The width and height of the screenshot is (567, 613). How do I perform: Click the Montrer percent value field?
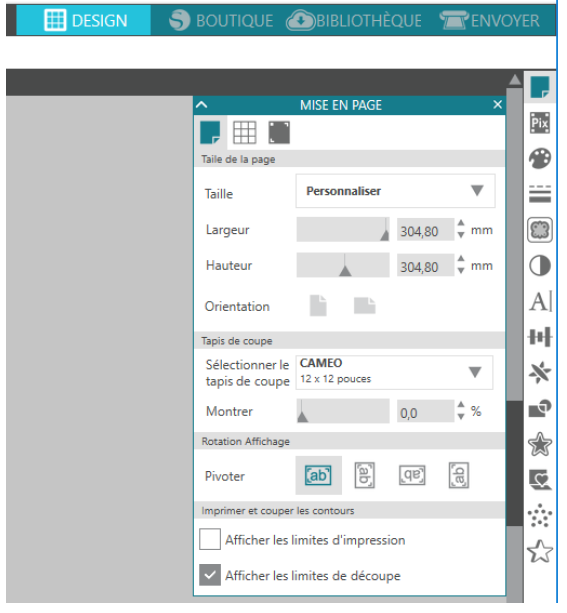(x=425, y=413)
